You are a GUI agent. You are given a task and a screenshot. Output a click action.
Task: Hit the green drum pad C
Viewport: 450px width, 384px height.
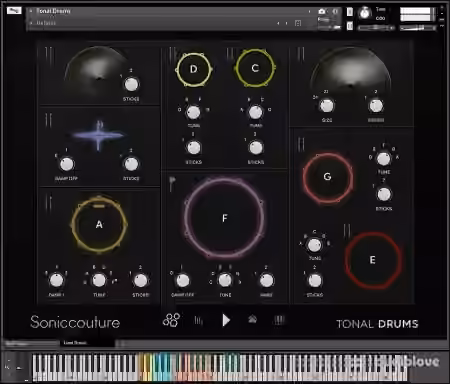point(255,68)
